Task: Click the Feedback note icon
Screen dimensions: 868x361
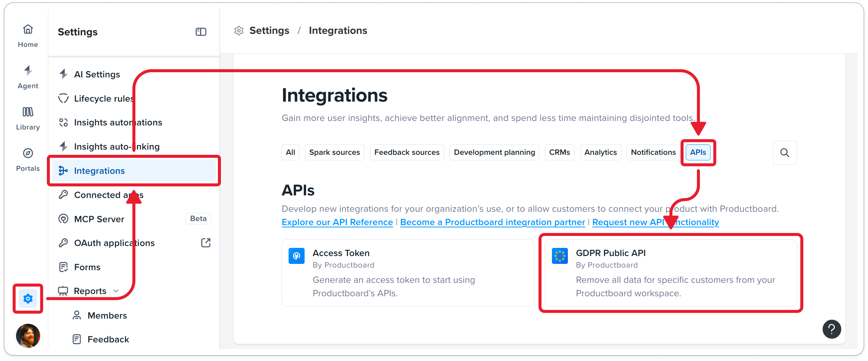Action: click(x=77, y=339)
